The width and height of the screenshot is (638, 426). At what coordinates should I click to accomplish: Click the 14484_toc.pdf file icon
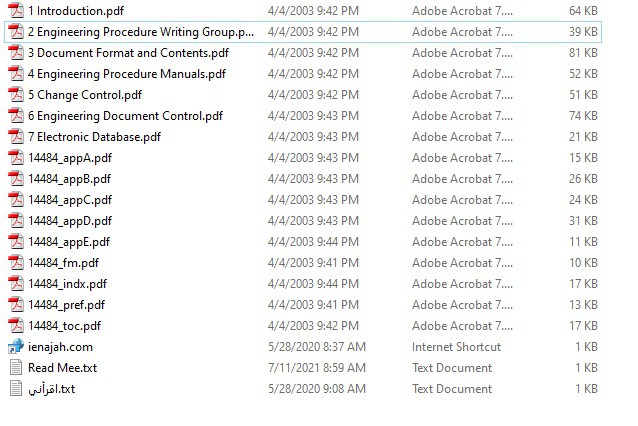15,325
